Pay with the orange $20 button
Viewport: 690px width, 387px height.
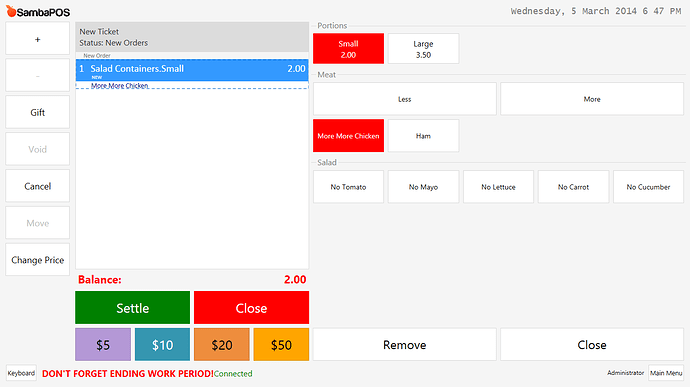tap(222, 344)
